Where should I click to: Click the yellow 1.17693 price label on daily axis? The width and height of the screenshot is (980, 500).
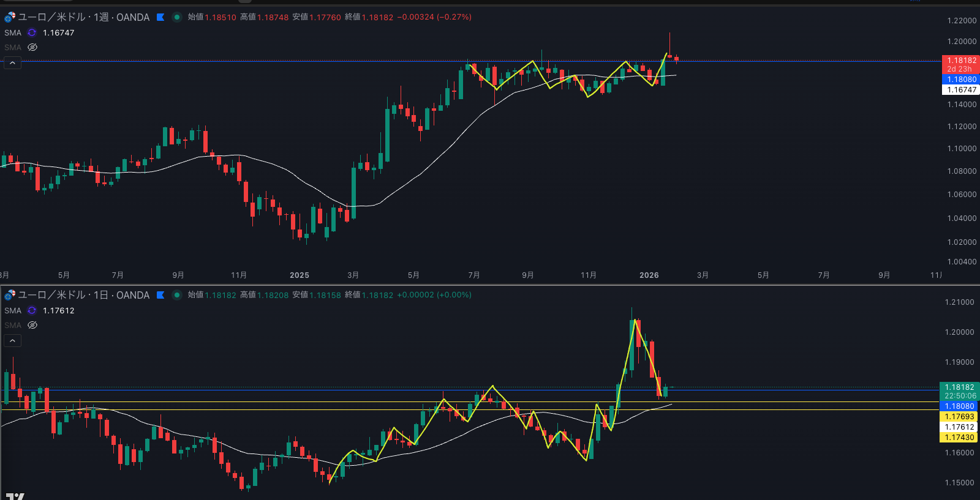(959, 417)
